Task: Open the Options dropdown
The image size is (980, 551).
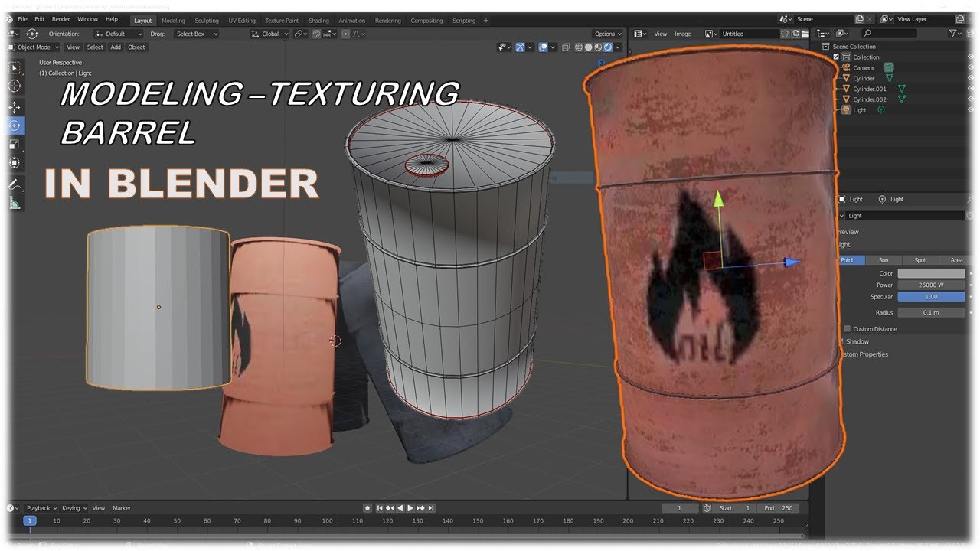Action: coord(607,34)
